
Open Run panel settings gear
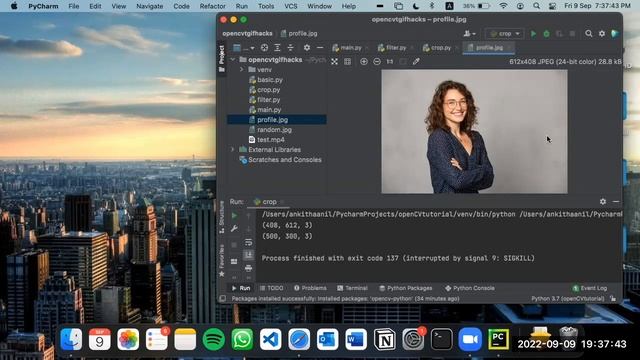(x=603, y=202)
